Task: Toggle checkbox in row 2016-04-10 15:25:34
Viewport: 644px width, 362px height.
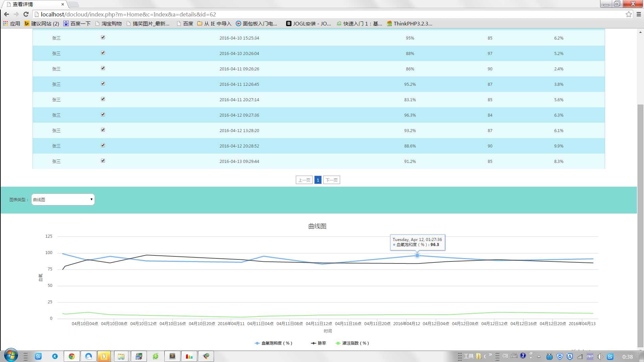Action: (x=103, y=38)
